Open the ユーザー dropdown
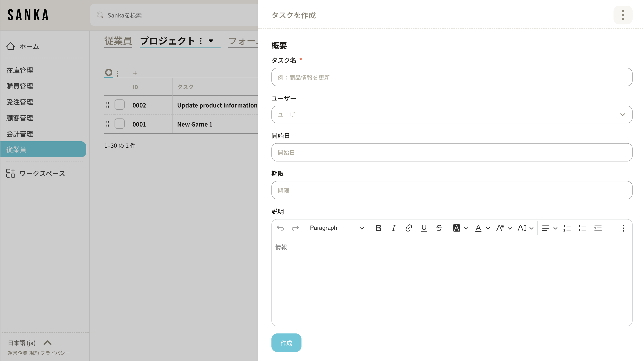 click(452, 114)
